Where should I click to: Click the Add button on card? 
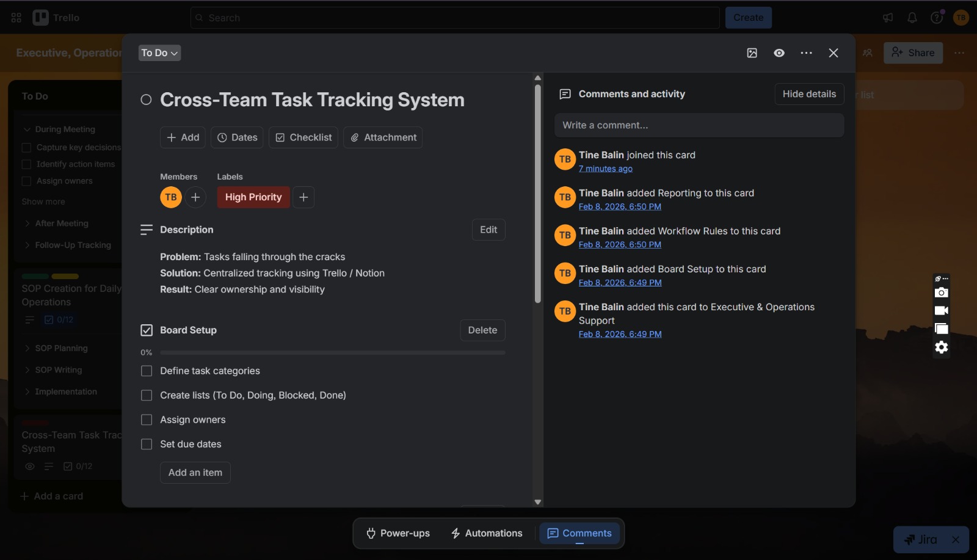coord(183,137)
